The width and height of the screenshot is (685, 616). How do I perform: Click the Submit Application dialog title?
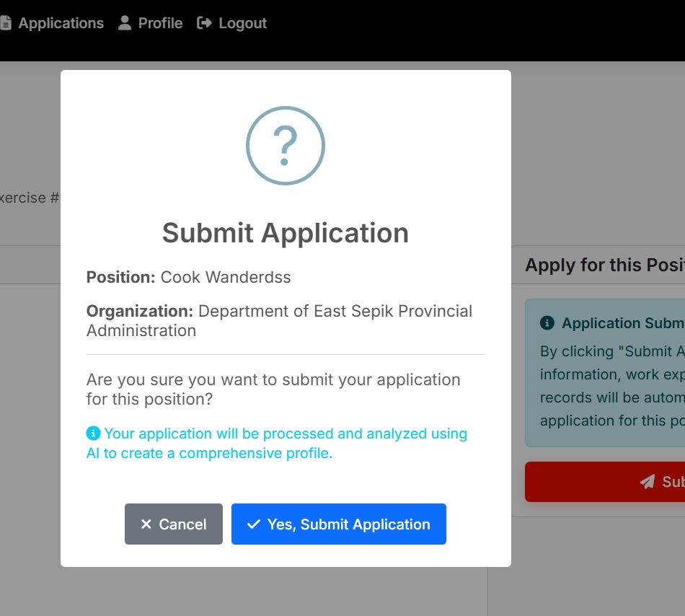[286, 233]
